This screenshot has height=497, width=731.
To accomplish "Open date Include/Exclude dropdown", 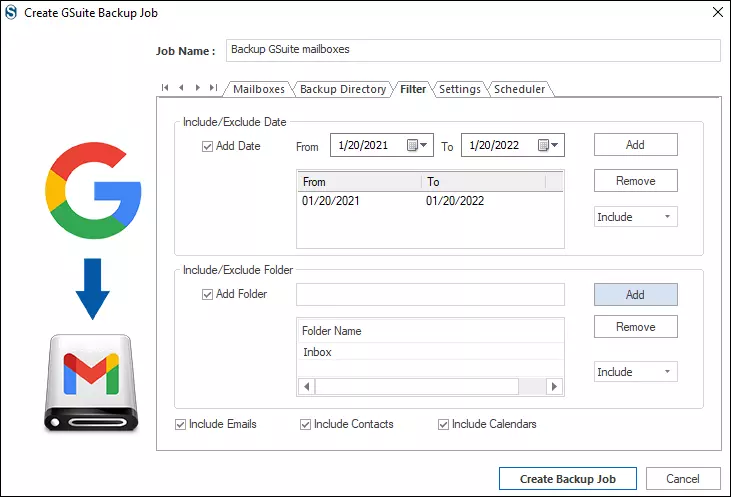I will coord(635,217).
